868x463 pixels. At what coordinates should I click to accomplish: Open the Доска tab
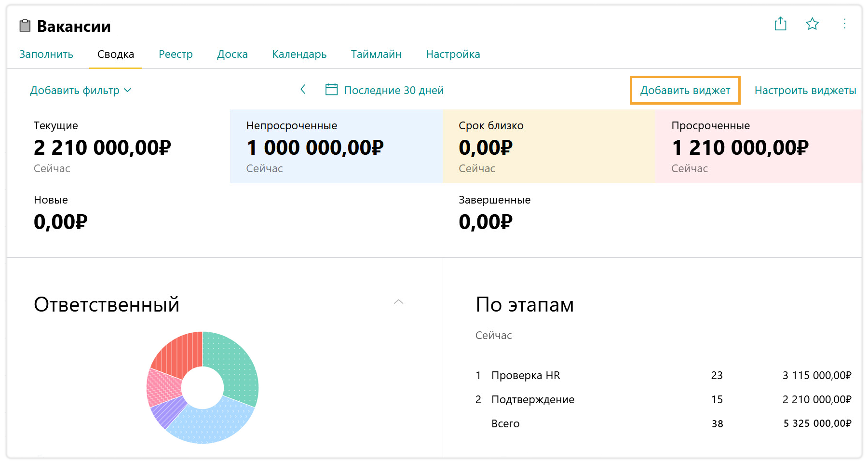232,54
